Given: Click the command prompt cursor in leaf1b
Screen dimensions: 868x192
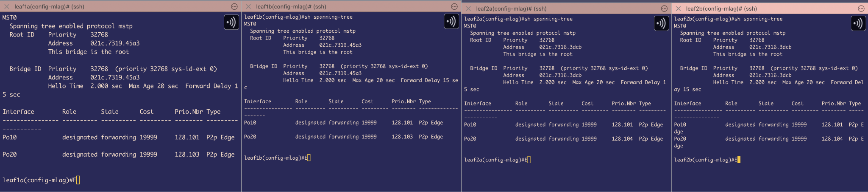Looking at the screenshot, I should point(309,158).
